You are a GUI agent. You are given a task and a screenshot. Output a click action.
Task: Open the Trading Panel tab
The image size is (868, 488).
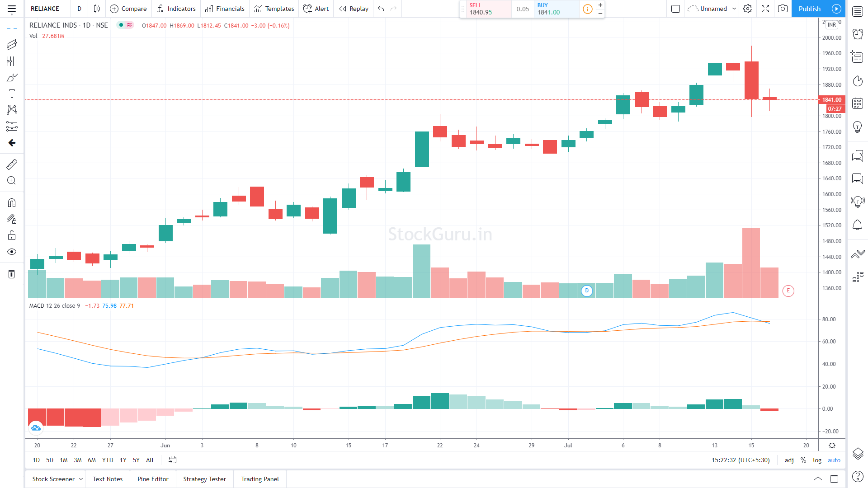pyautogui.click(x=260, y=479)
